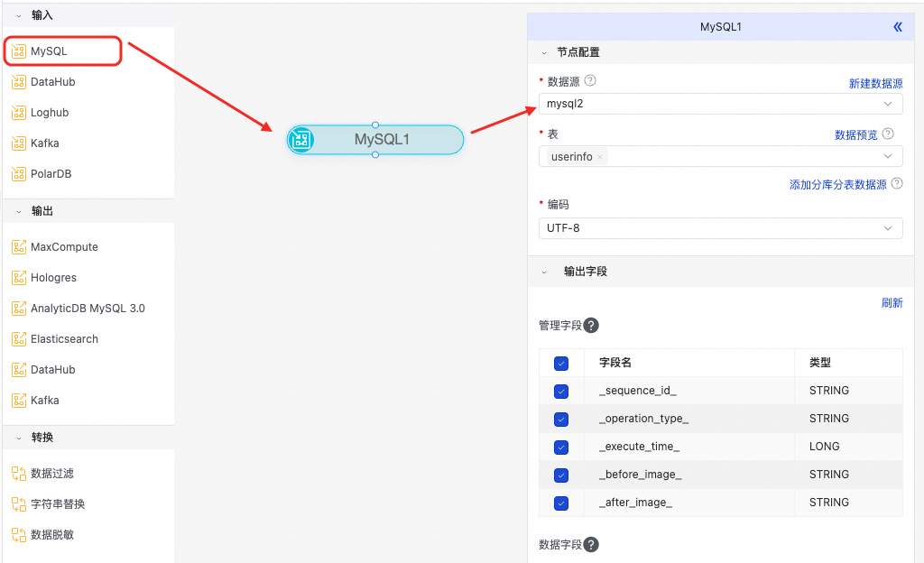
Task: Select the MaxCompute output icon
Action: point(19,246)
